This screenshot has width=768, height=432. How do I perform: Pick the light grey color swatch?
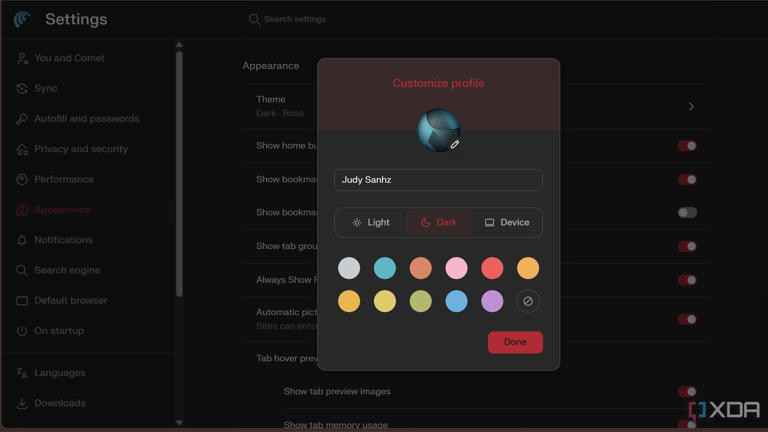pyautogui.click(x=349, y=268)
